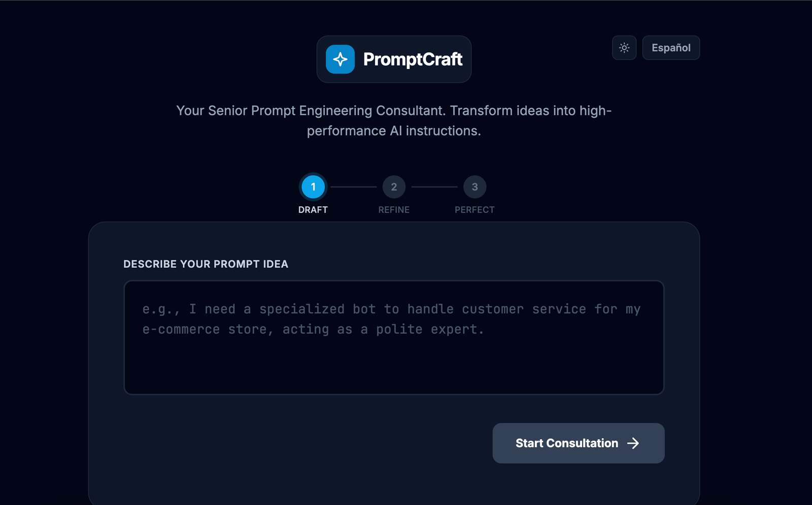
Task: Go to the PERFECT stage label
Action: (x=475, y=209)
